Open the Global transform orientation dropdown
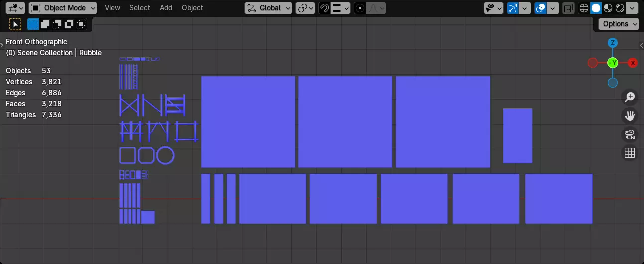The image size is (644, 264). pyautogui.click(x=268, y=8)
